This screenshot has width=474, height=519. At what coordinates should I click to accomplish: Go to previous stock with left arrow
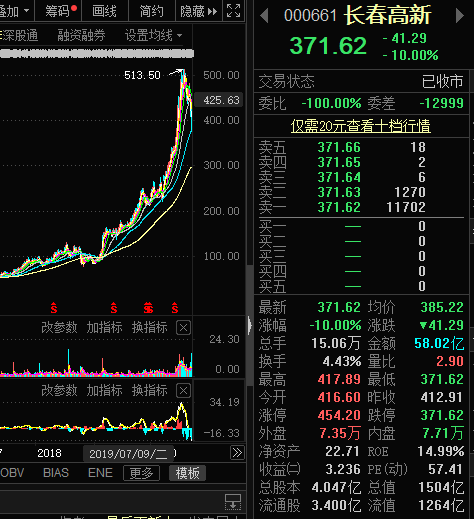coord(264,16)
